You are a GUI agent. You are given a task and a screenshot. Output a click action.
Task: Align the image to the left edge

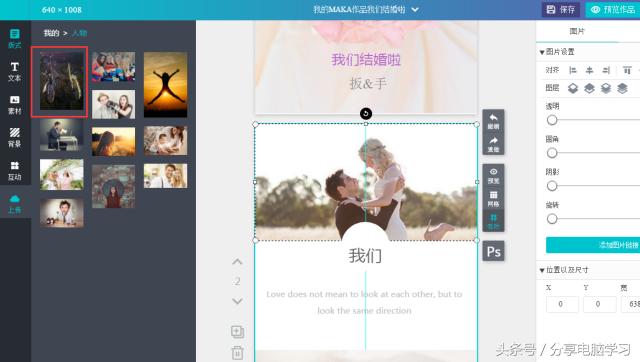pos(573,70)
